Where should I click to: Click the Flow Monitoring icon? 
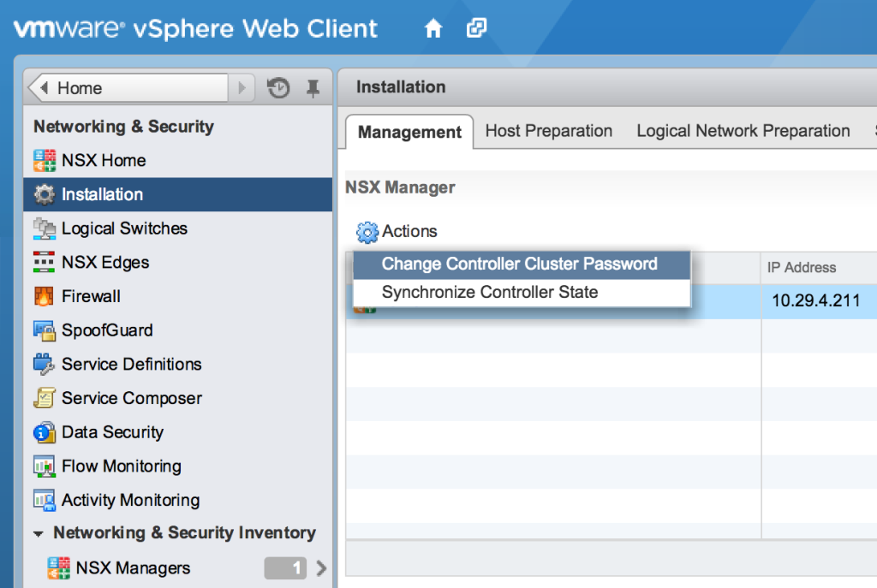[x=45, y=466]
